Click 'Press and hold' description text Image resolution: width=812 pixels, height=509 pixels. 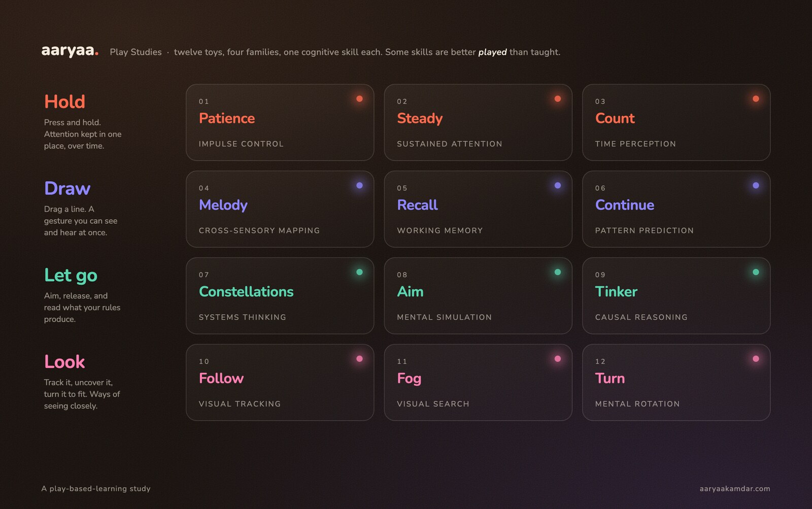(73, 122)
